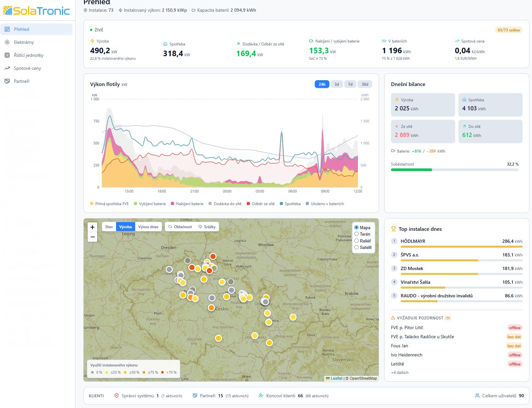Click the Partneři shield icon in Klienti bar
Image resolution: width=532 pixels, height=408 pixels.
click(195, 396)
